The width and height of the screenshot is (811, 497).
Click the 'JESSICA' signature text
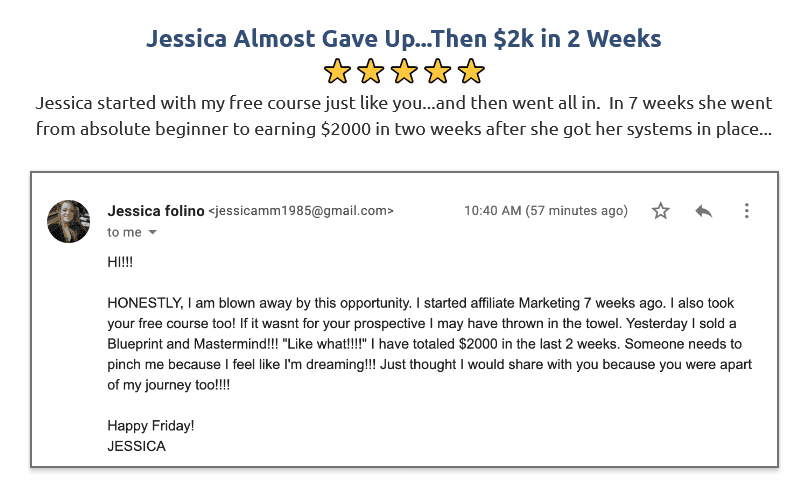pos(137,446)
